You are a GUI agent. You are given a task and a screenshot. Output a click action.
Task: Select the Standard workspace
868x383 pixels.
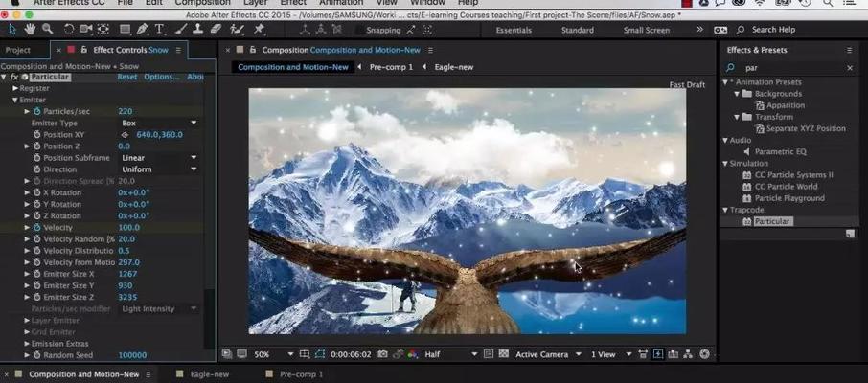click(x=578, y=30)
